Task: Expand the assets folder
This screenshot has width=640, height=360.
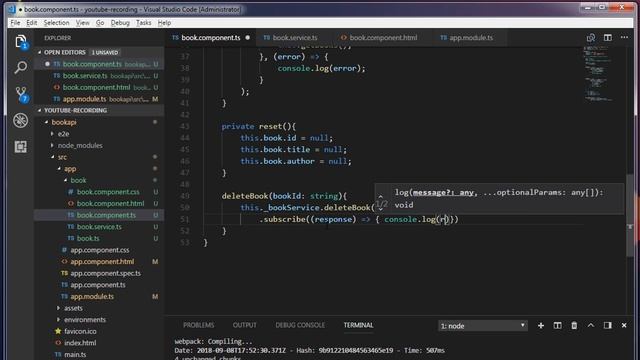Action: [58, 308]
